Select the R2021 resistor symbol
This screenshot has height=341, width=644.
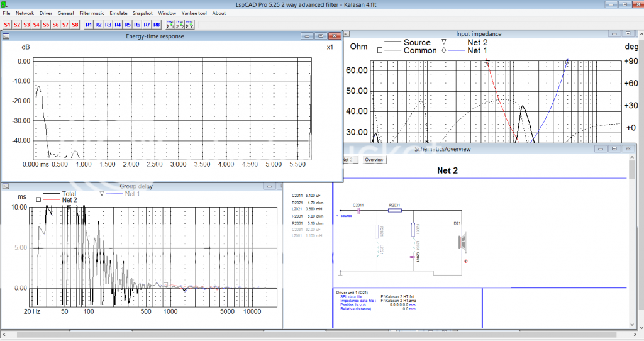pyautogui.click(x=377, y=232)
